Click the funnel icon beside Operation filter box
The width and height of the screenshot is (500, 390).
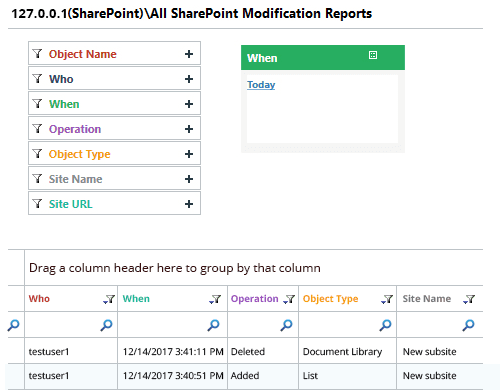click(x=37, y=128)
